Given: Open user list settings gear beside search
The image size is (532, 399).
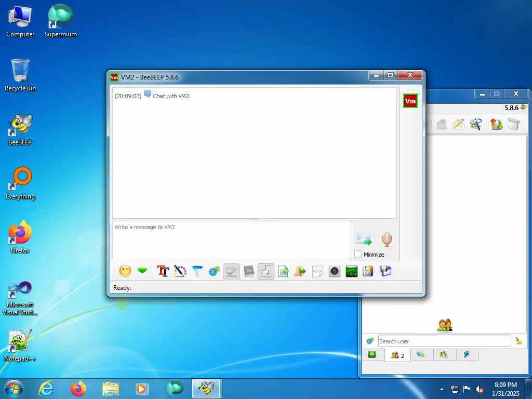Looking at the screenshot, I should point(370,341).
